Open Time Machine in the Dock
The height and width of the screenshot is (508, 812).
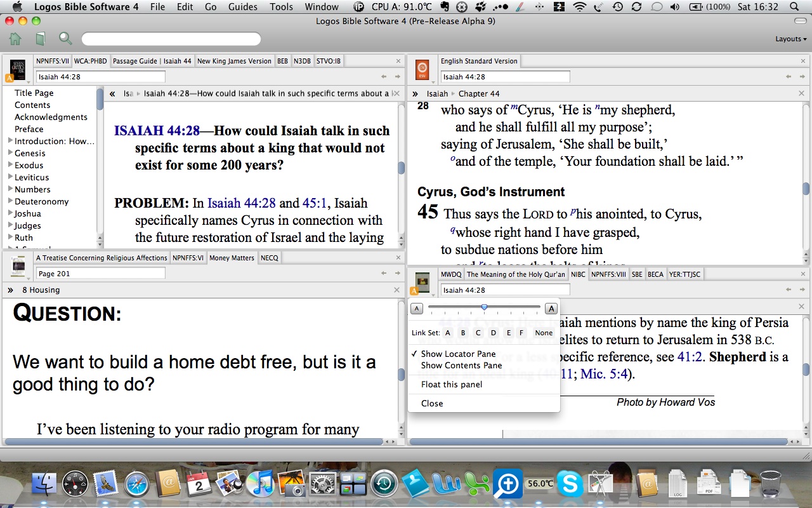pos(384,485)
